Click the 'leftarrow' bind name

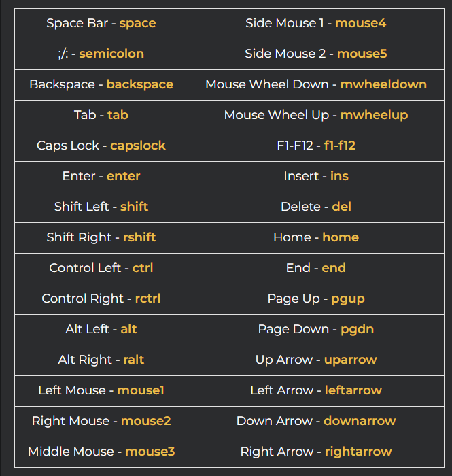click(x=353, y=390)
